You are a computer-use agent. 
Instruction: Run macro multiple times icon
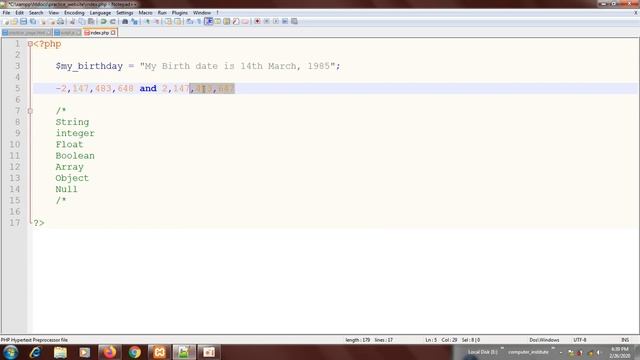tap(284, 21)
